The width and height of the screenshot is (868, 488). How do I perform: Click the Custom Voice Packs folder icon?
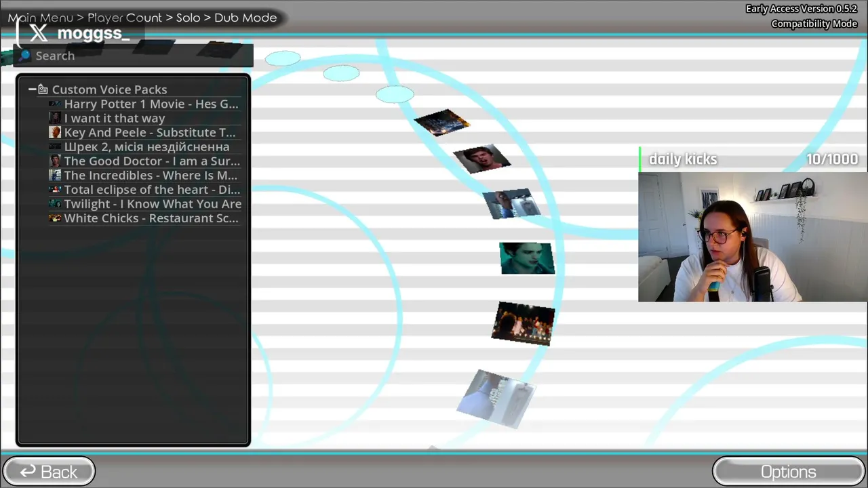tap(43, 89)
